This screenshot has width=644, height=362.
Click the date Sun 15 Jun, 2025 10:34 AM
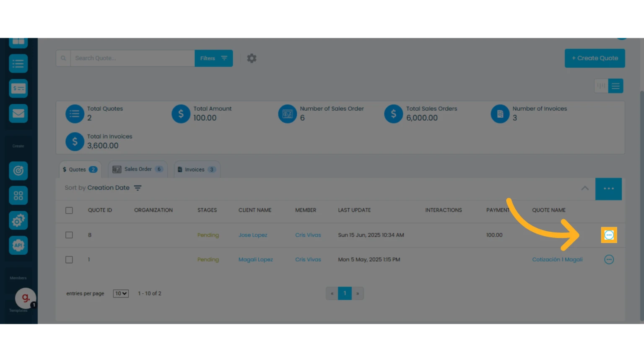(x=371, y=235)
